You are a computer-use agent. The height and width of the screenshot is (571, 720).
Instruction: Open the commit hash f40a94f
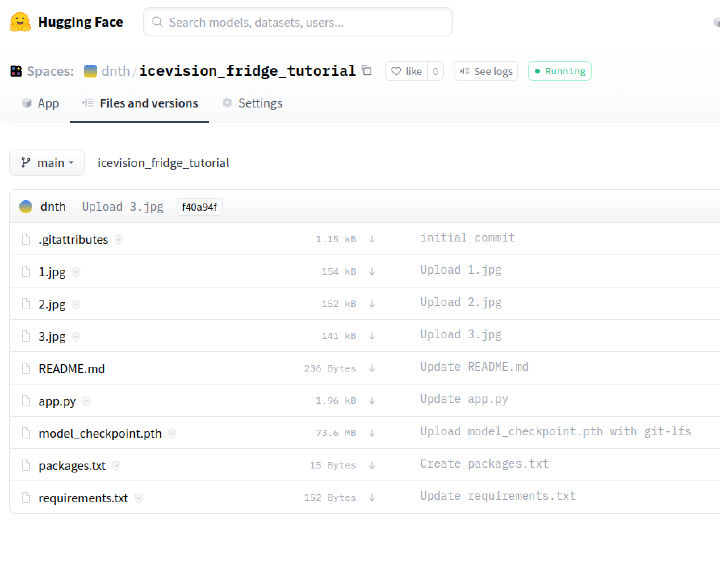(x=199, y=207)
